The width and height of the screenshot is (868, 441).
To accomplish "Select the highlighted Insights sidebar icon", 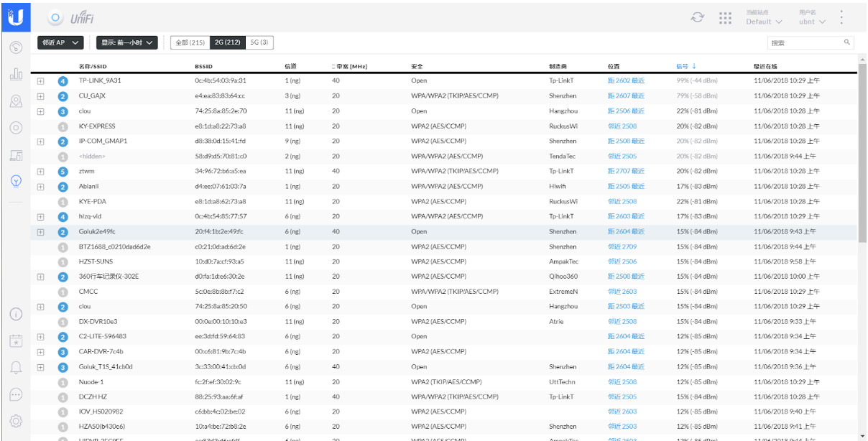I will [x=16, y=181].
